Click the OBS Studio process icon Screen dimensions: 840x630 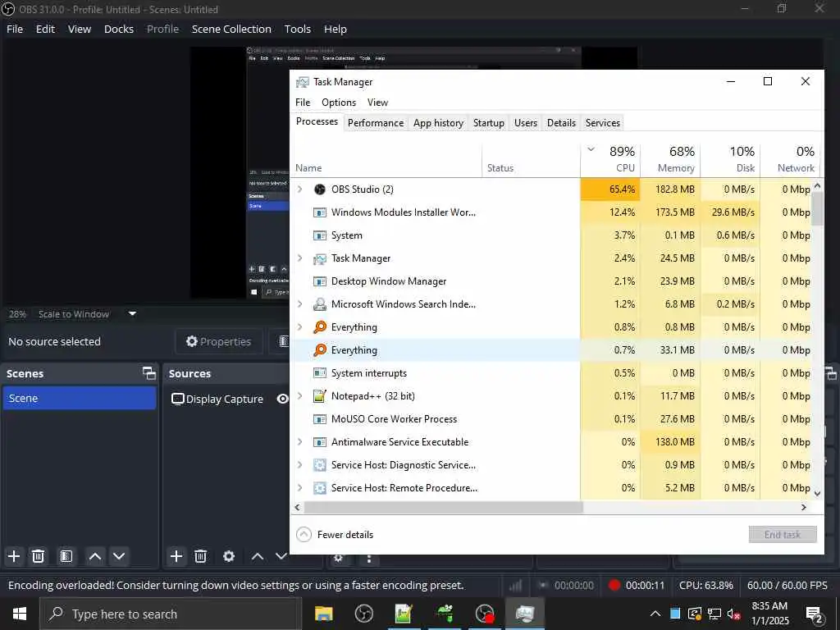(320, 189)
